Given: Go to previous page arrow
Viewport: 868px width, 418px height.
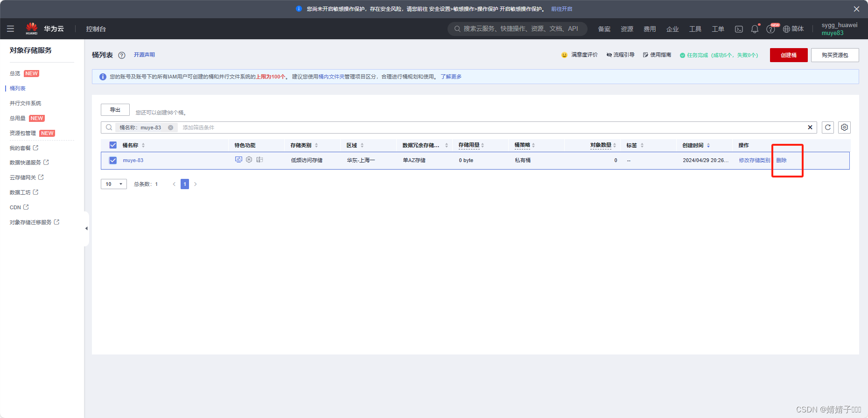Looking at the screenshot, I should pyautogui.click(x=174, y=184).
